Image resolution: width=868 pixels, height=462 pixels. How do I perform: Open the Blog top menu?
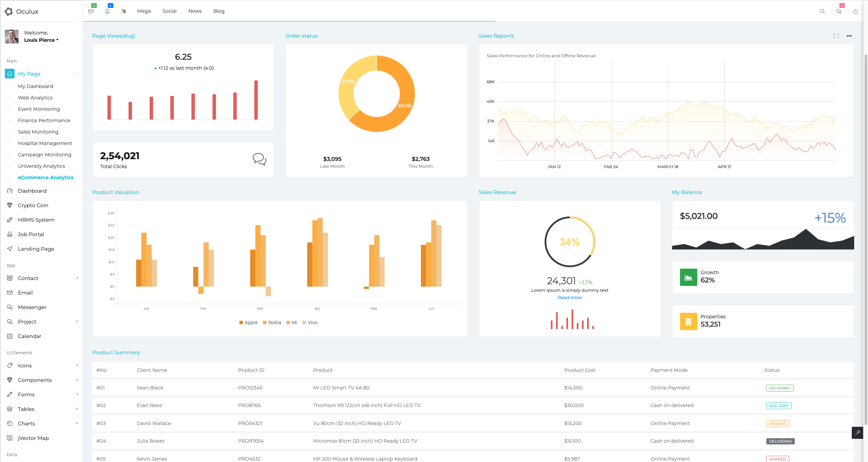(219, 11)
